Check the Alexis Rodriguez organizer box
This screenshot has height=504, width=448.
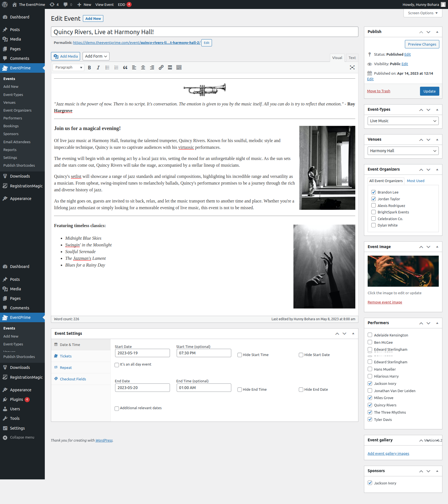374,206
